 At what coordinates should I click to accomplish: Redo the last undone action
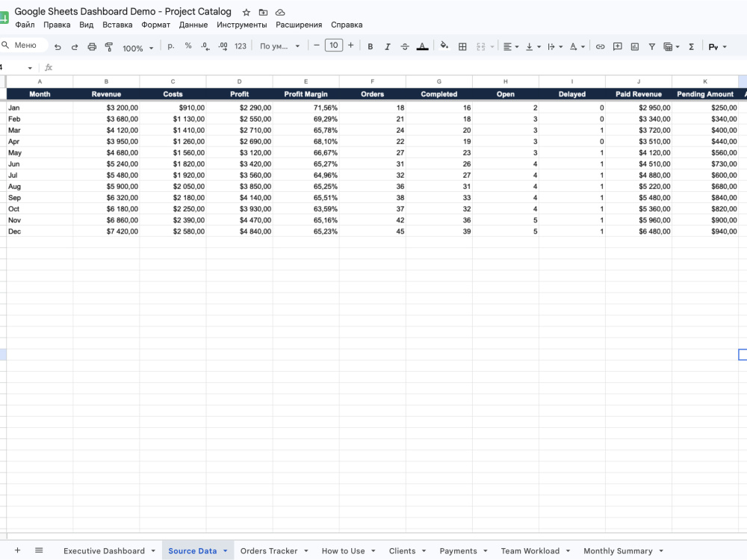pyautogui.click(x=75, y=46)
